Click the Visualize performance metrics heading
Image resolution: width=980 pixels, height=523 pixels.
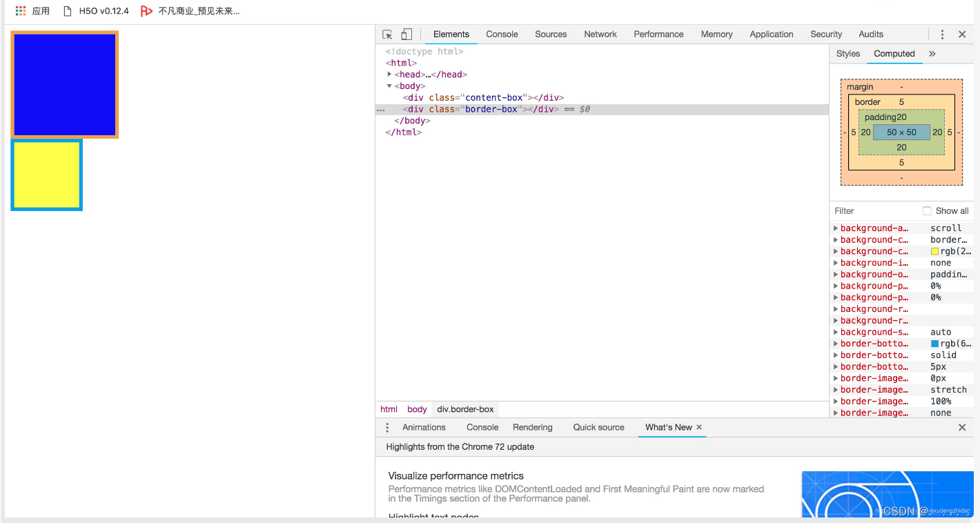tap(455, 476)
